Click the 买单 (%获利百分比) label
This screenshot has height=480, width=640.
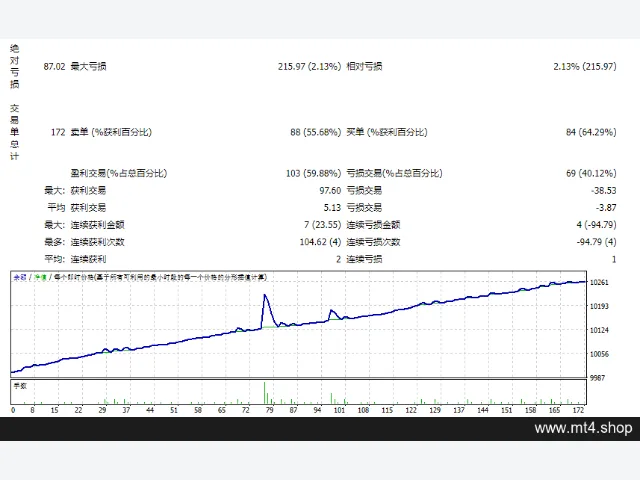[x=387, y=132]
